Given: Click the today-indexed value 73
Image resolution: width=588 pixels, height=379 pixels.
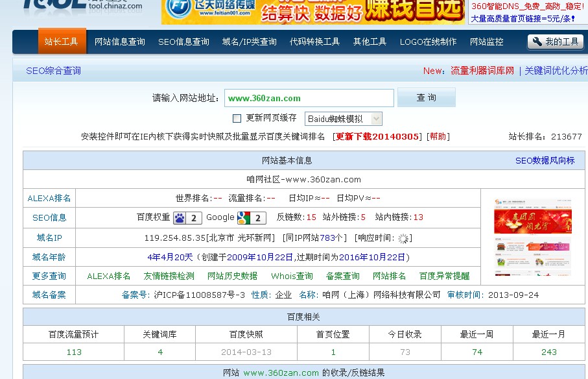Looking at the screenshot, I should coord(405,352).
